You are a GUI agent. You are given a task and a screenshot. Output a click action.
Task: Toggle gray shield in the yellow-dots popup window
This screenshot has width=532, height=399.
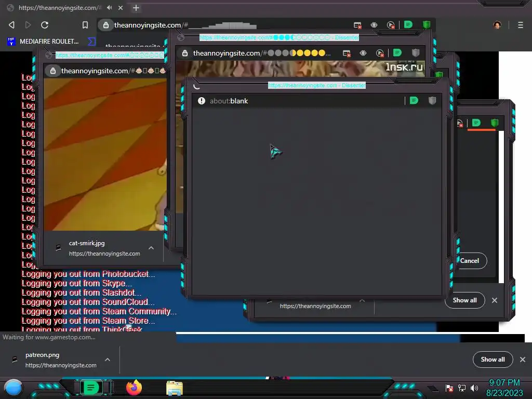click(416, 52)
